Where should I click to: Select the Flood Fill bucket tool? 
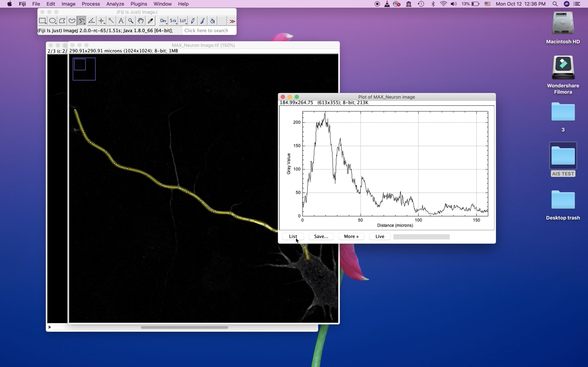(212, 21)
